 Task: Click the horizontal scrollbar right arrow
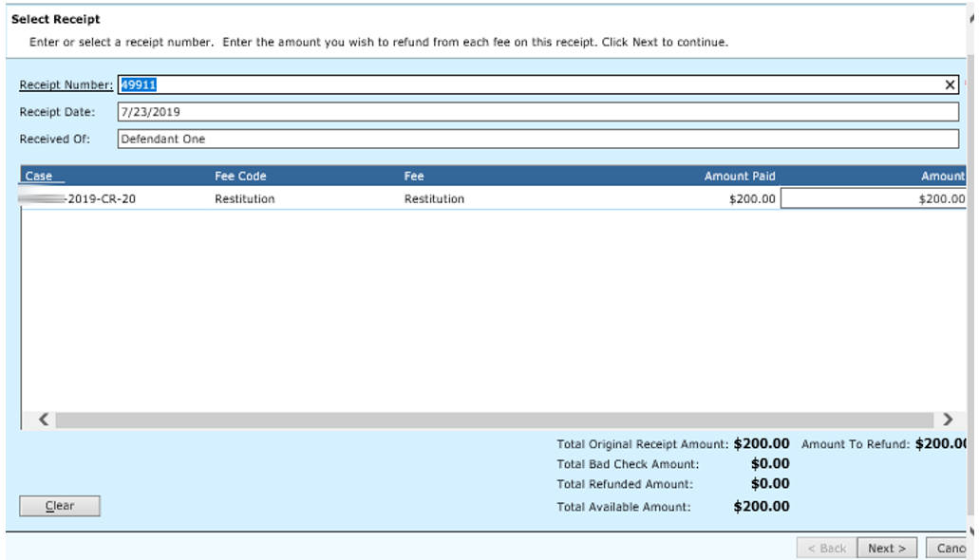[947, 420]
